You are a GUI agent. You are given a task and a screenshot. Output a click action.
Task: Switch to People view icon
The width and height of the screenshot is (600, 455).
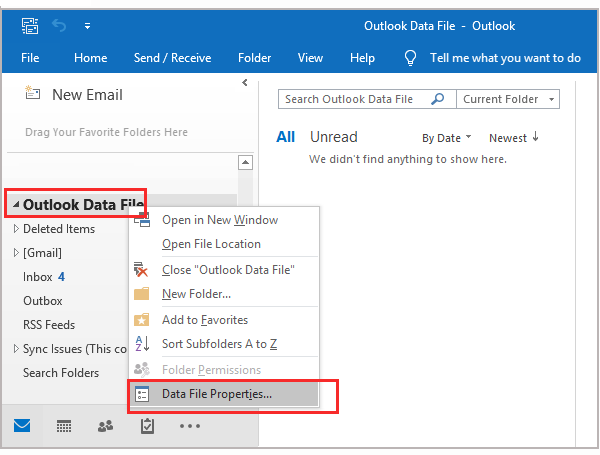(x=105, y=426)
